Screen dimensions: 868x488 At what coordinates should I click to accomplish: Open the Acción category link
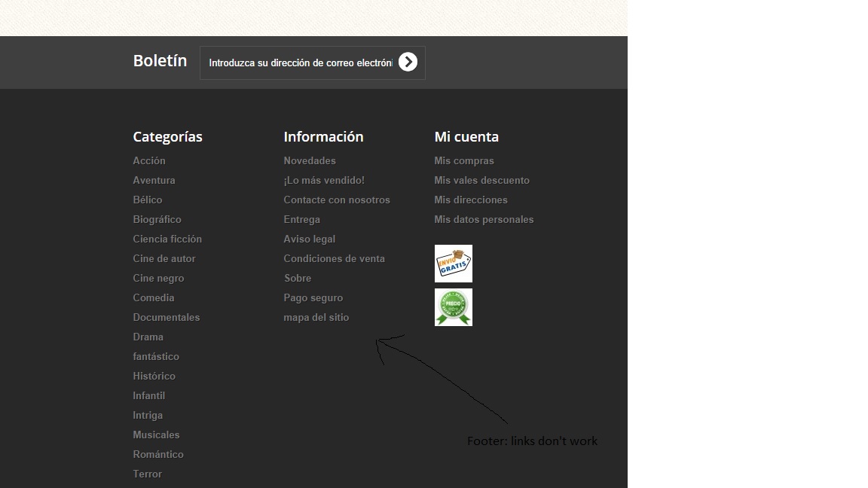[149, 160]
